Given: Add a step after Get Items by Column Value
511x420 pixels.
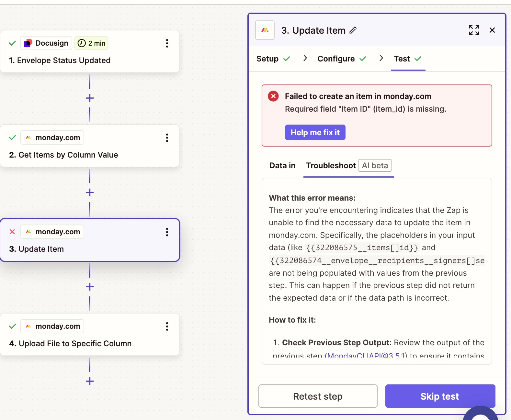Looking at the screenshot, I should pyautogui.click(x=90, y=193).
